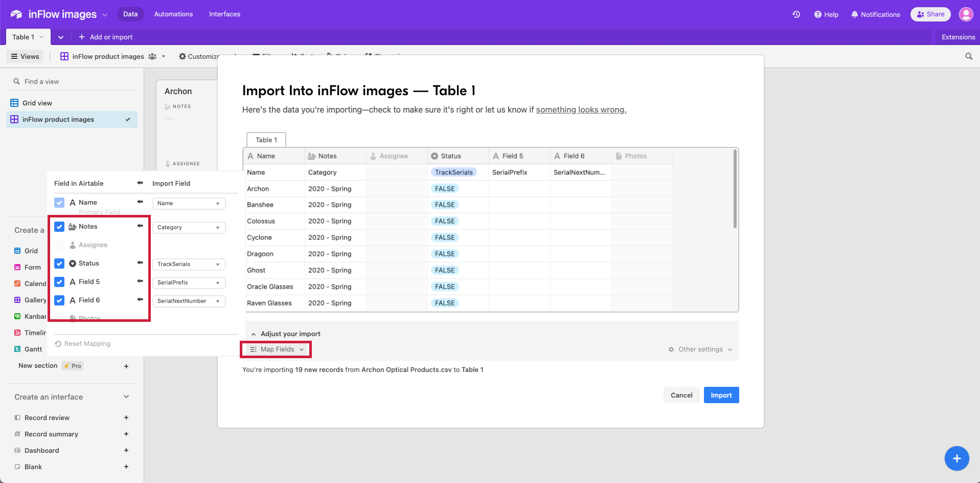Click the Customize cards gear icon
The width and height of the screenshot is (980, 483).
point(182,56)
